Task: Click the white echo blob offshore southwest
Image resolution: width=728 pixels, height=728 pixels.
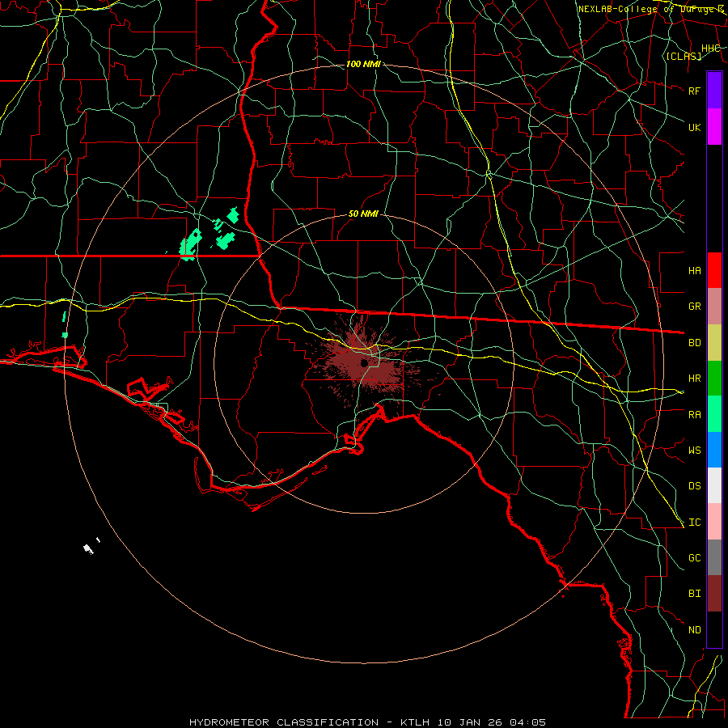Action: 88,548
